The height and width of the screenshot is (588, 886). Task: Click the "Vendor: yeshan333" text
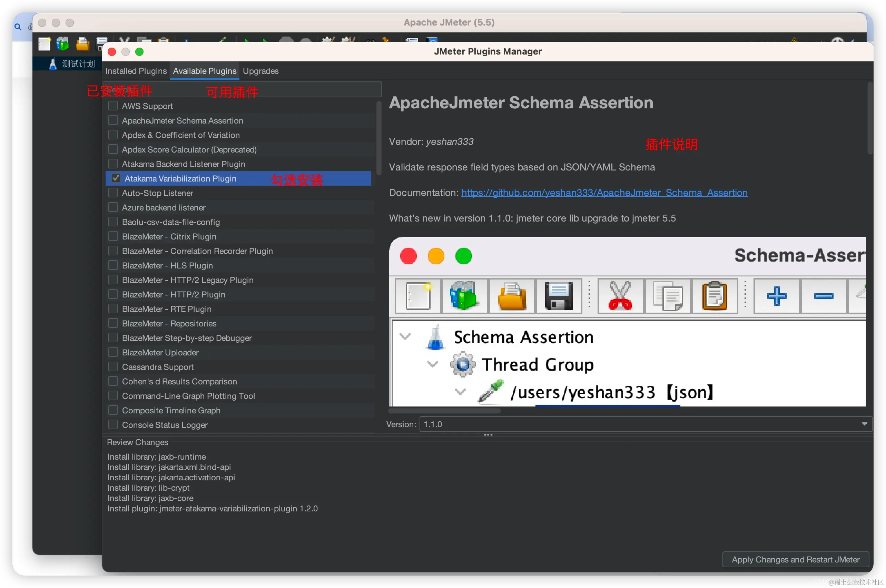[x=431, y=142]
